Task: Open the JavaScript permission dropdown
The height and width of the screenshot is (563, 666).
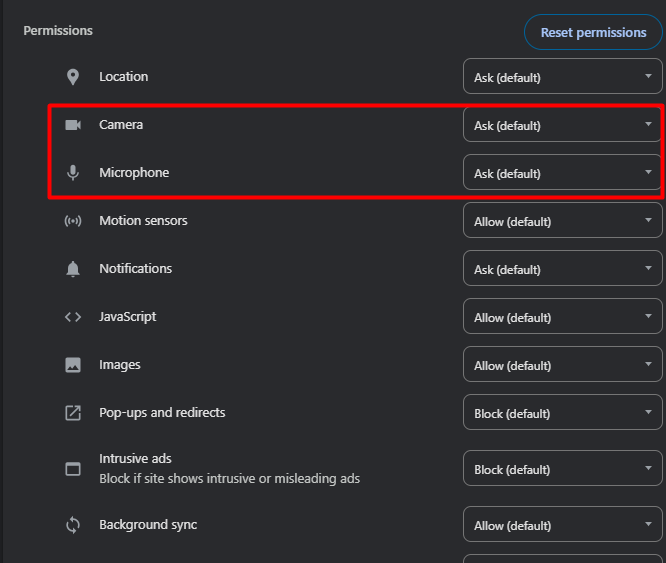Action: coord(562,316)
